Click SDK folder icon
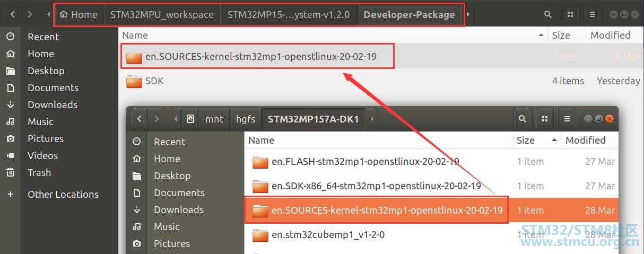 tap(134, 81)
